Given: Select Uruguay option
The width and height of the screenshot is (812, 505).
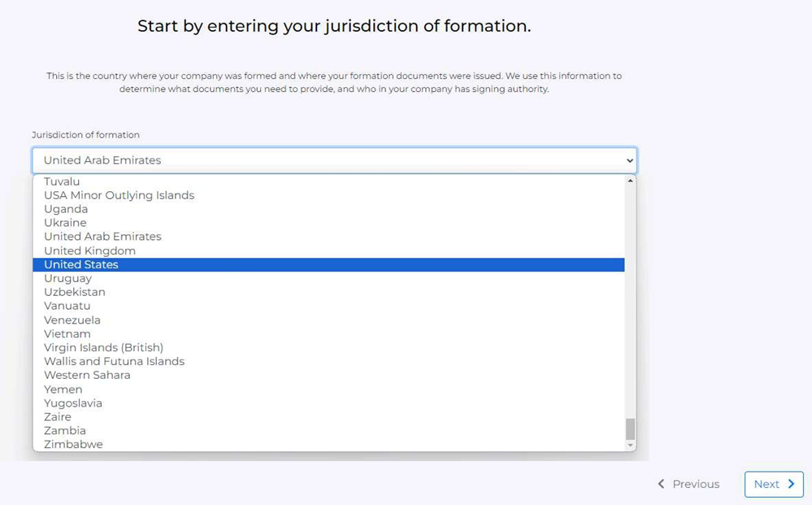Looking at the screenshot, I should (328, 279).
